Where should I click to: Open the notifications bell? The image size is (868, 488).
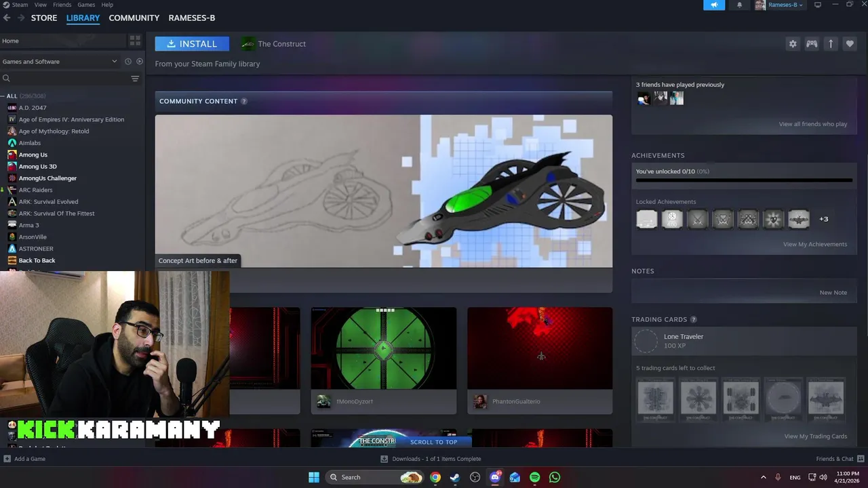point(739,5)
